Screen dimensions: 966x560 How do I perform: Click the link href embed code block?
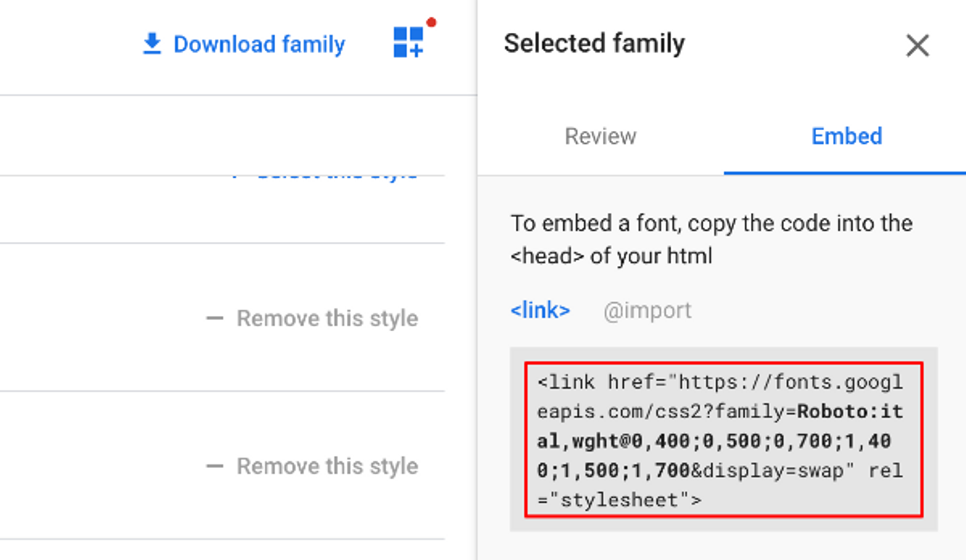point(723,440)
